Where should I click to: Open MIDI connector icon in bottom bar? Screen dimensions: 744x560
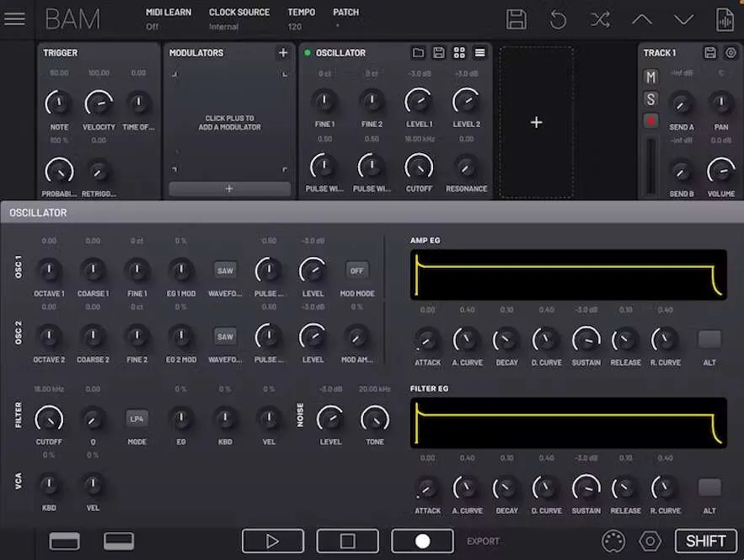(x=613, y=541)
